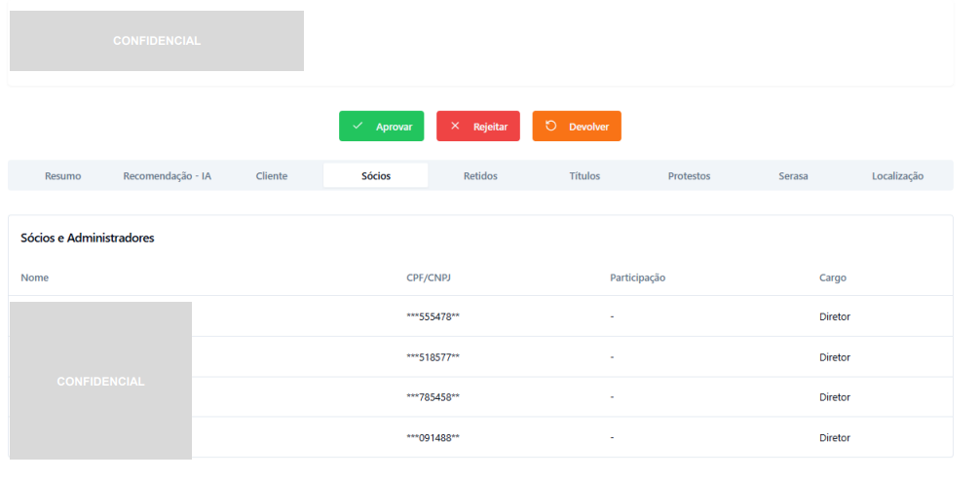Image resolution: width=980 pixels, height=480 pixels.
Task: Open the Resumo tab
Action: tap(62, 176)
